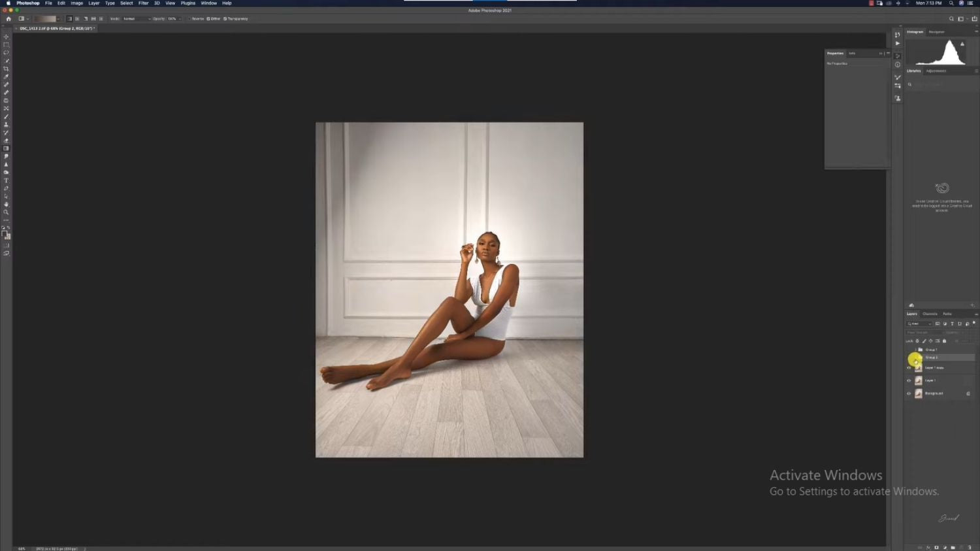Viewport: 980px width, 551px height.
Task: Click the Lock All padlock in Layers panel
Action: coord(944,341)
